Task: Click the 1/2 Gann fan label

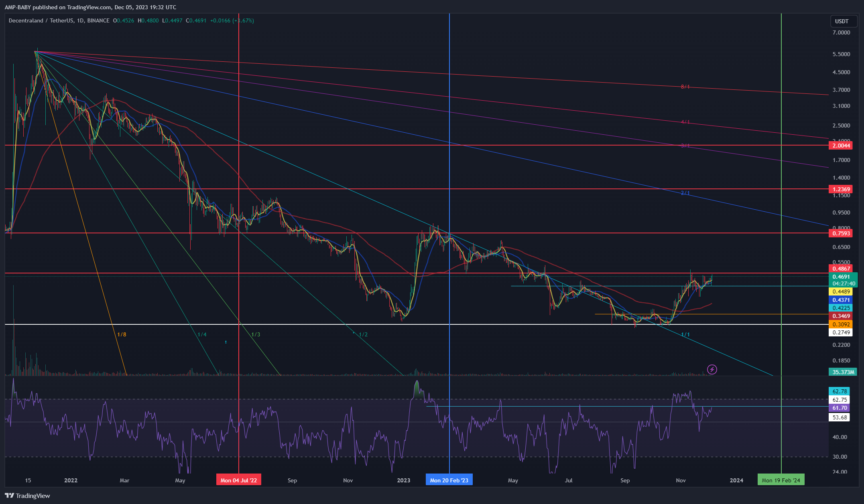Action: 363,334
